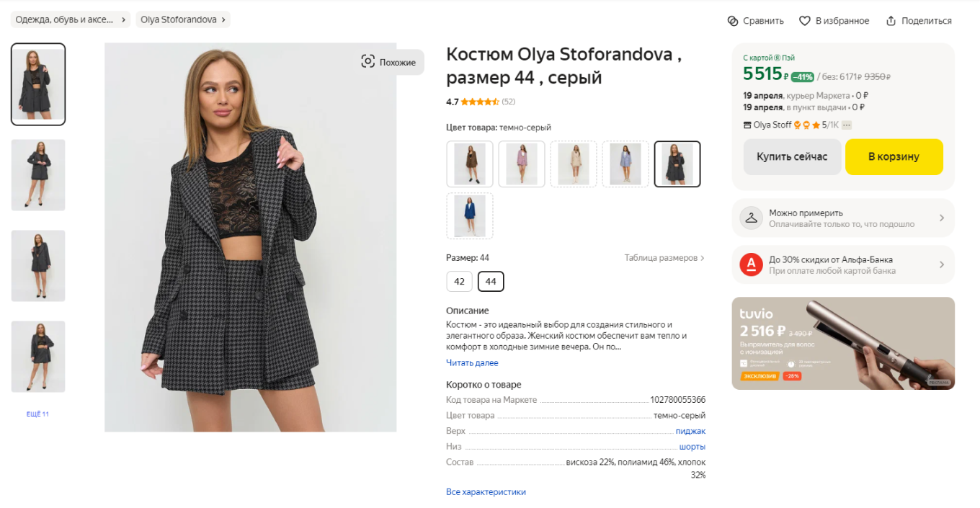Click the compare (Сравнить) icon
Image resolution: width=980 pixels, height=508 pixels.
733,21
